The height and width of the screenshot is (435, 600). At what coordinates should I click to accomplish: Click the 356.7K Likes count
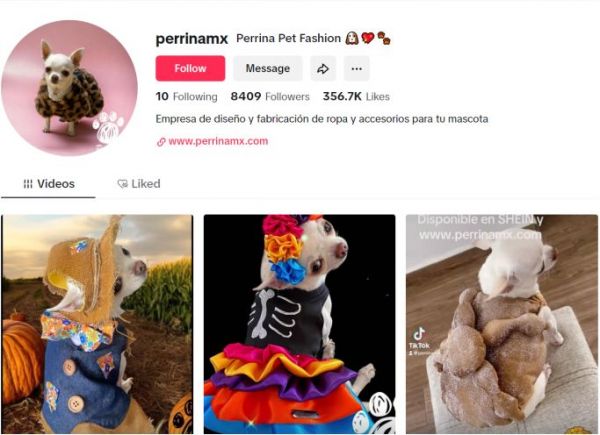coord(356,96)
